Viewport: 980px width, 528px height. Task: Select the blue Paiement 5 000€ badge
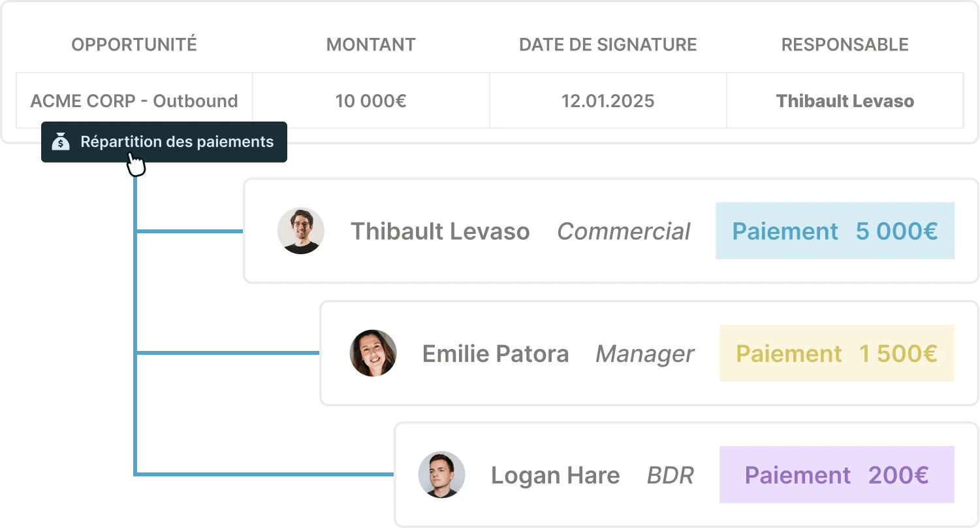coord(835,231)
